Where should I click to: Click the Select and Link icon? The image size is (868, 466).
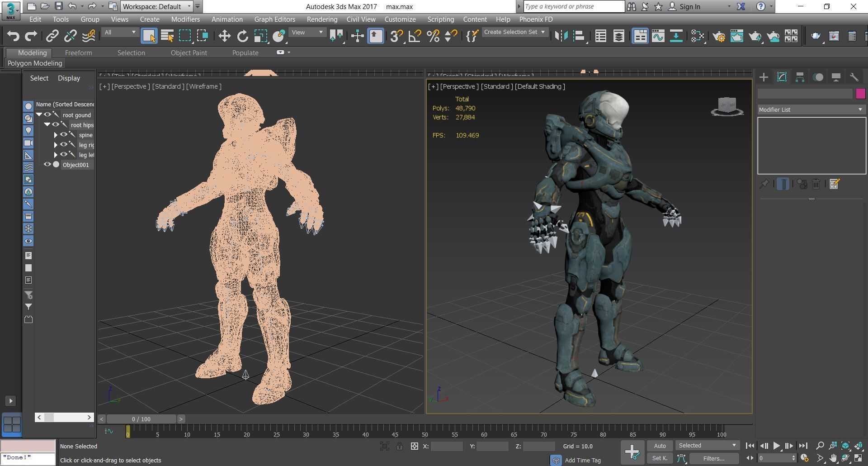tap(52, 36)
